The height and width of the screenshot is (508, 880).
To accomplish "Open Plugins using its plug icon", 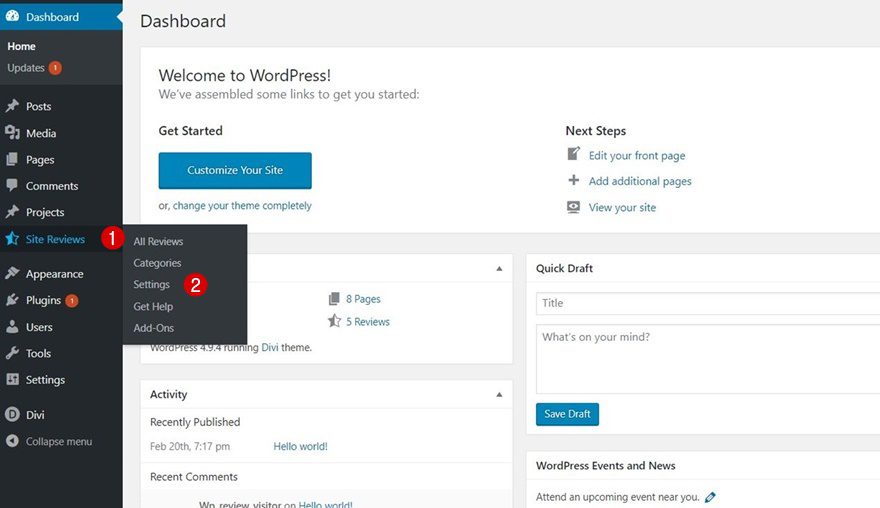I will (x=12, y=300).
